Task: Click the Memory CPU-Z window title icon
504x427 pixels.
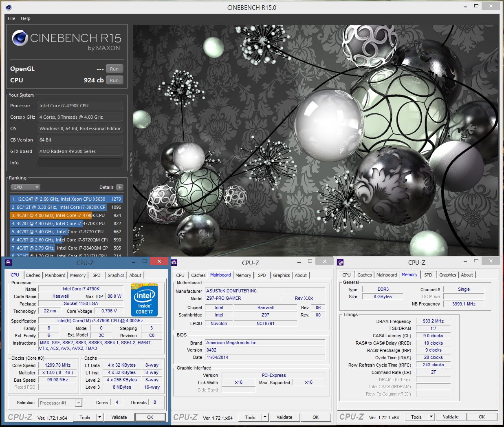Action: pos(340,262)
